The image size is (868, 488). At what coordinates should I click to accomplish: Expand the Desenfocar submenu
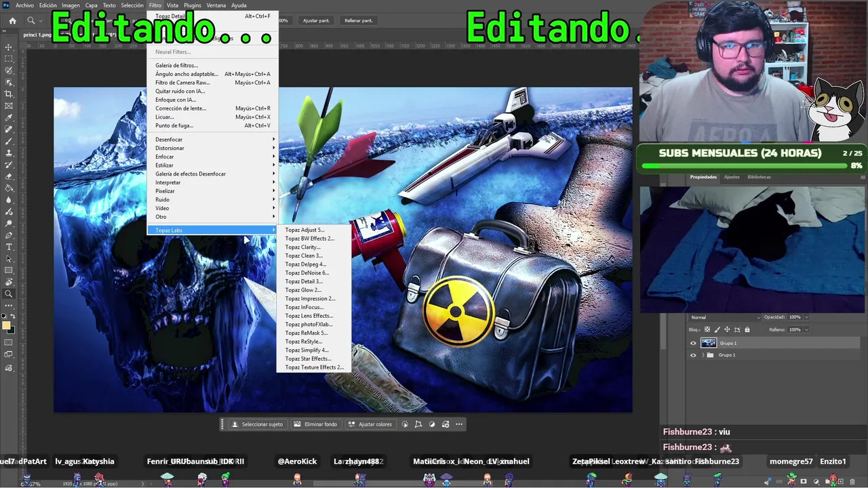tap(212, 140)
